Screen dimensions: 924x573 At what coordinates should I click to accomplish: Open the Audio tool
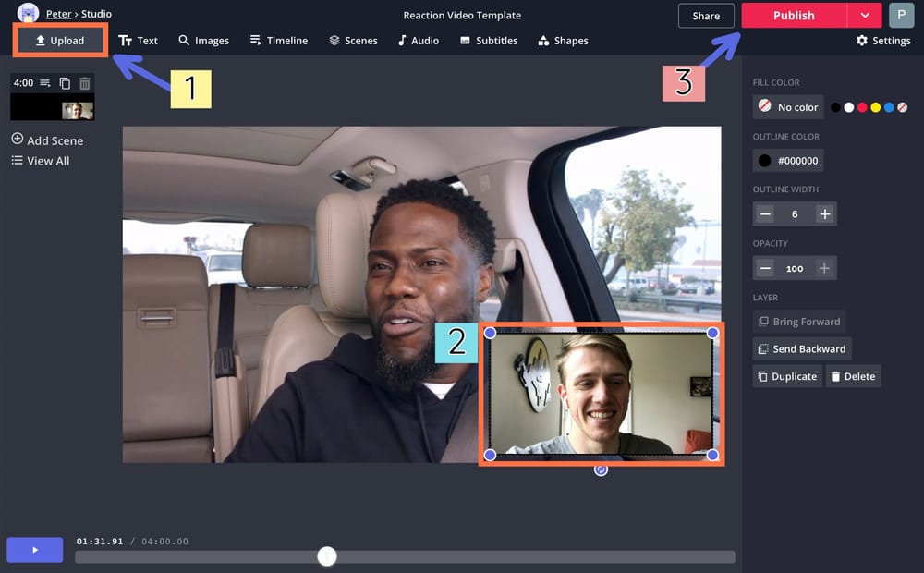click(418, 41)
